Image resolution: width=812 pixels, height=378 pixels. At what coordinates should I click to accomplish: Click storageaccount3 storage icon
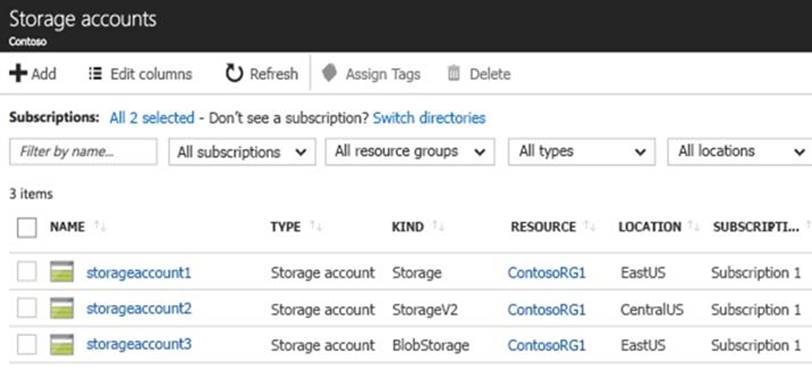62,344
